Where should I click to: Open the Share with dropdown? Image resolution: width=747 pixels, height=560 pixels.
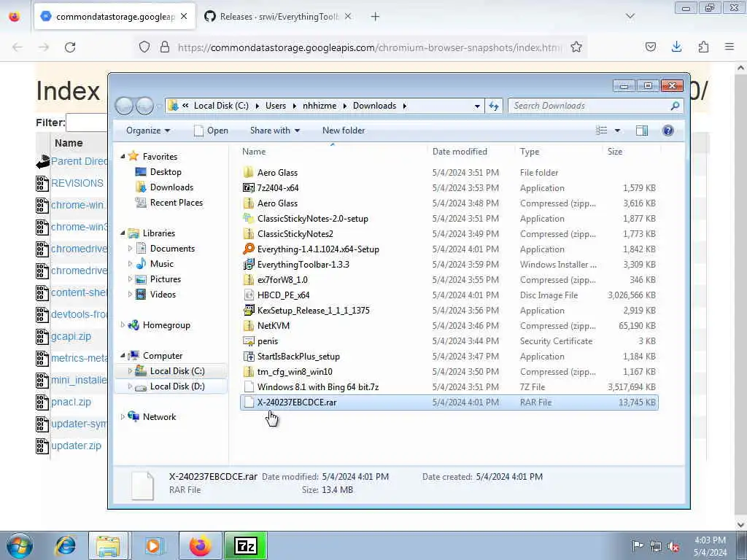tap(275, 131)
